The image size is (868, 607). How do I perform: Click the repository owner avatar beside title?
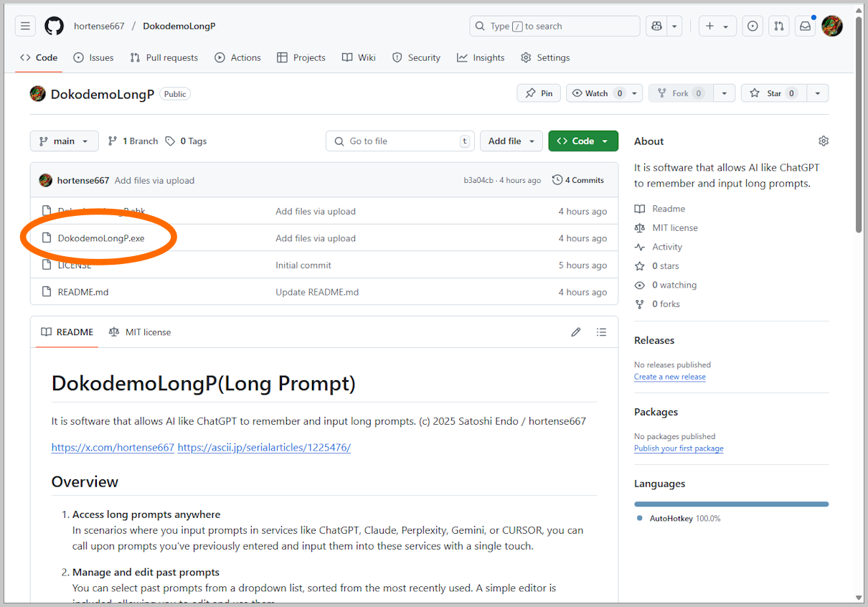(x=38, y=94)
